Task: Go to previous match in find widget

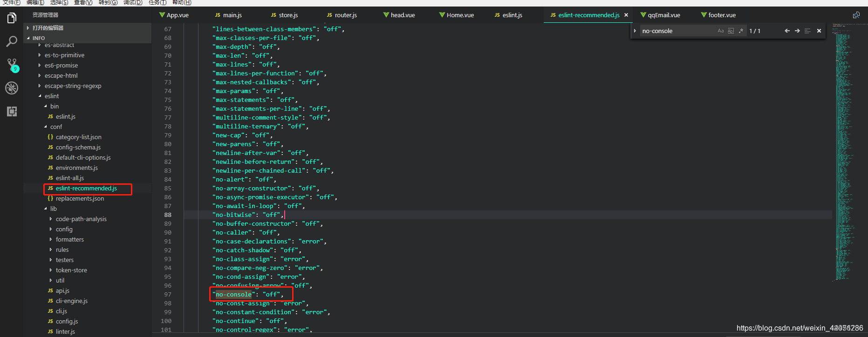Action: coord(787,31)
